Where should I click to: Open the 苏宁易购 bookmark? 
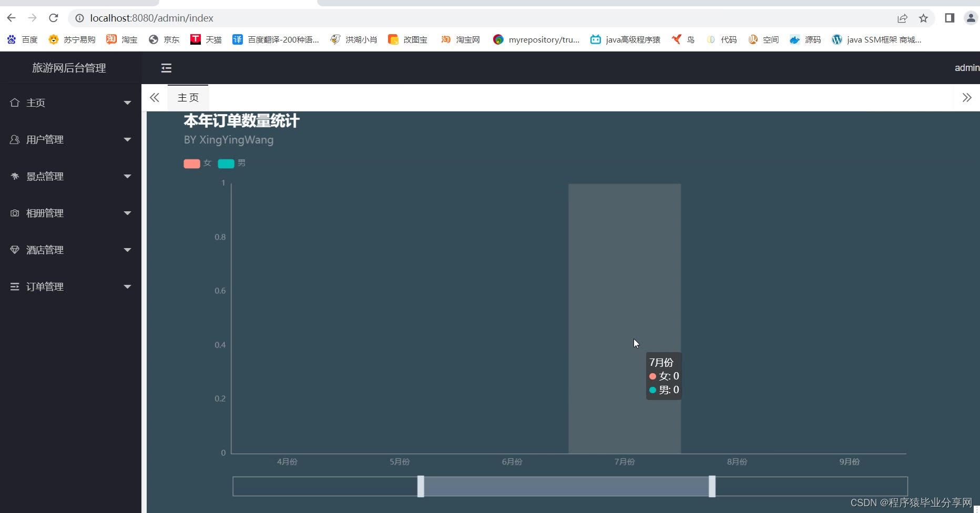(72, 39)
